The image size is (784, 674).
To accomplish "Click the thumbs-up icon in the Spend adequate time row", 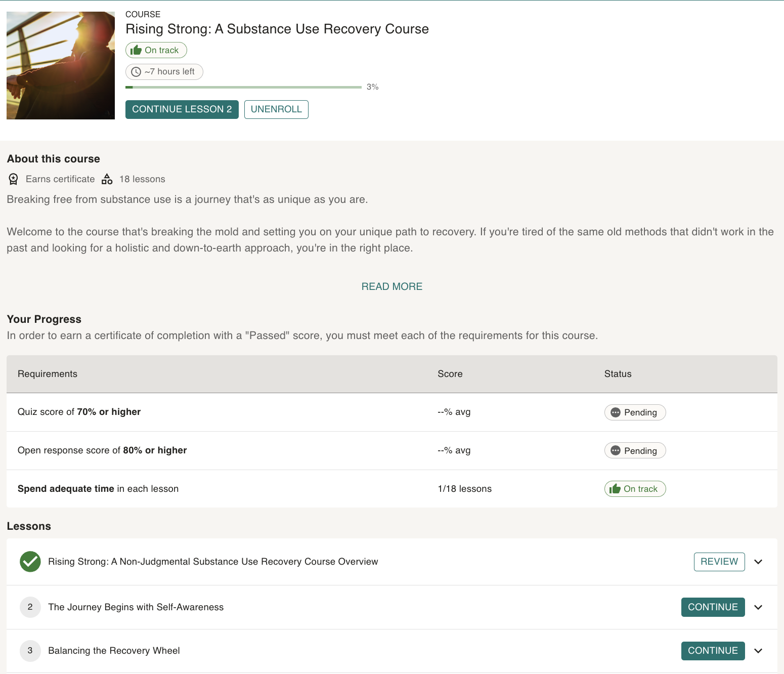I will [x=615, y=489].
